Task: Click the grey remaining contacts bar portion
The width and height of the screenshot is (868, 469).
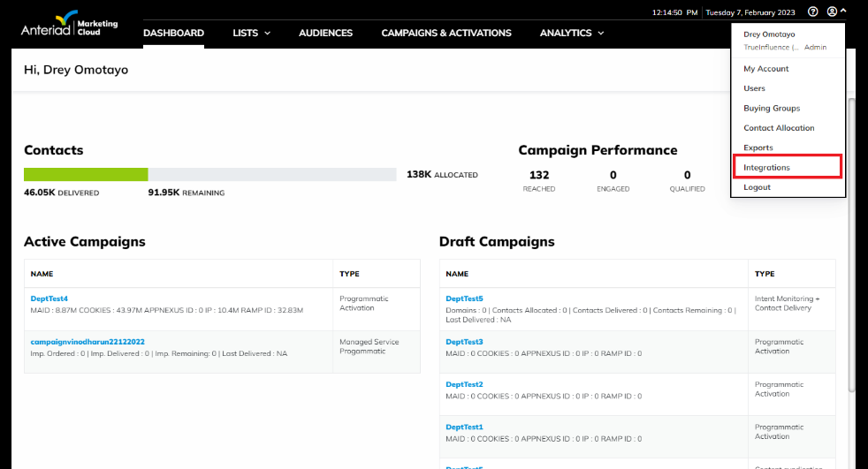Action: pos(272,175)
